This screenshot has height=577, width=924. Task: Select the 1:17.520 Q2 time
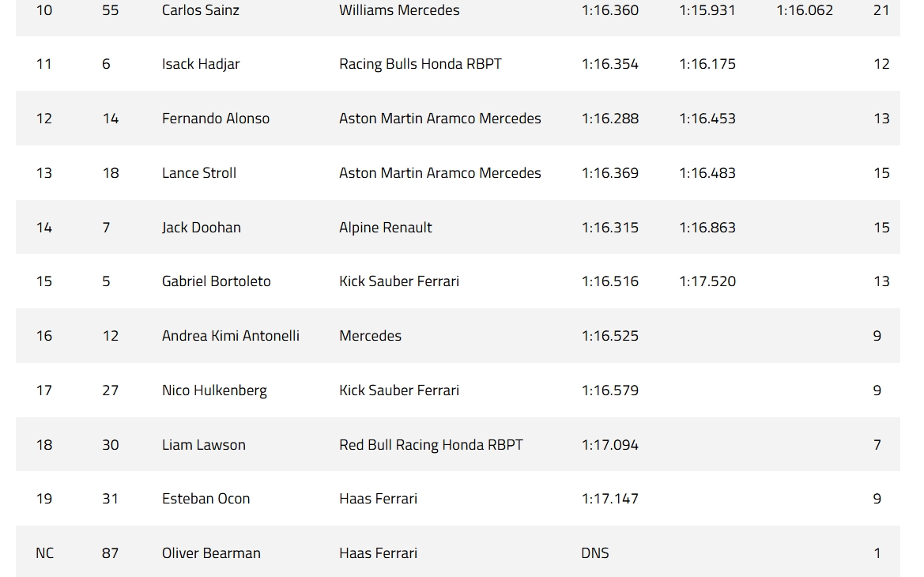pos(707,281)
